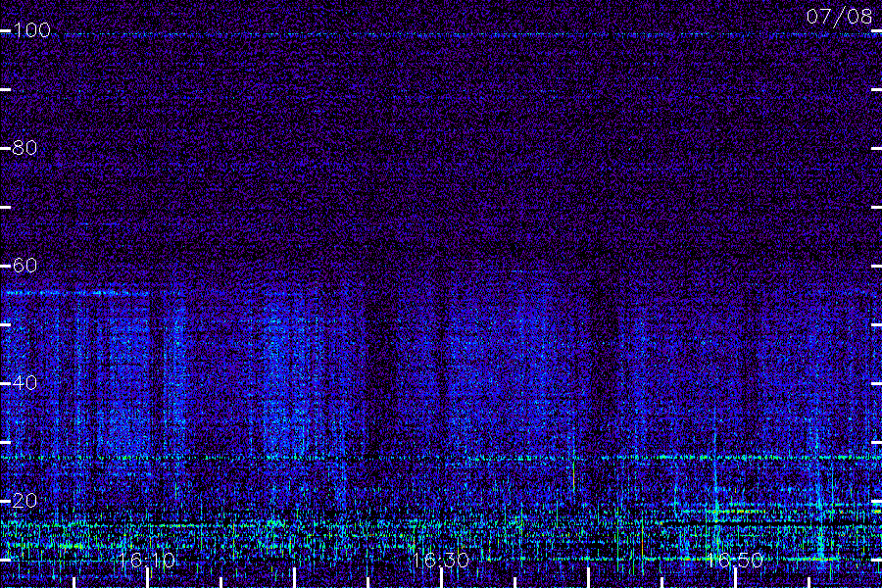Click the 16:10 time axis label
The image size is (882, 588).
coord(147,560)
